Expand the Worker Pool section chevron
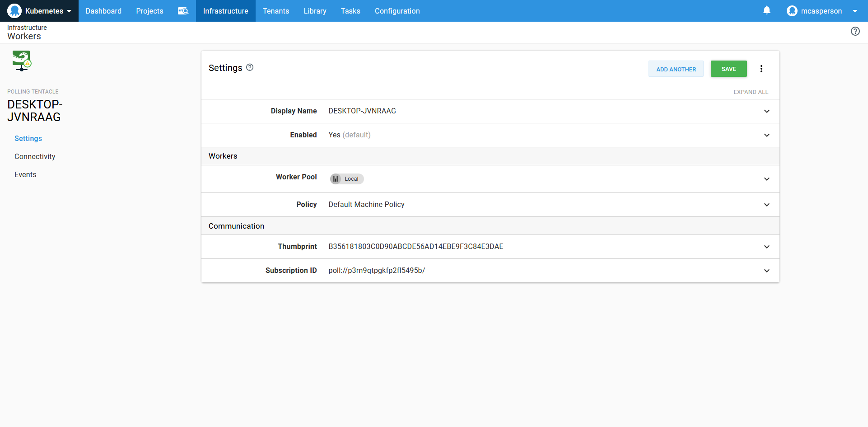The width and height of the screenshot is (868, 427). pyautogui.click(x=766, y=179)
